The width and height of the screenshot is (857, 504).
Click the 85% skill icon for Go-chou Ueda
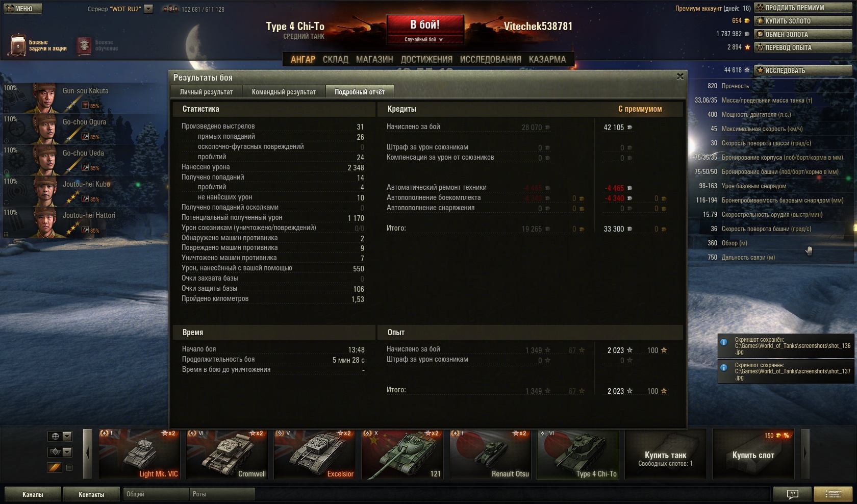85,168
